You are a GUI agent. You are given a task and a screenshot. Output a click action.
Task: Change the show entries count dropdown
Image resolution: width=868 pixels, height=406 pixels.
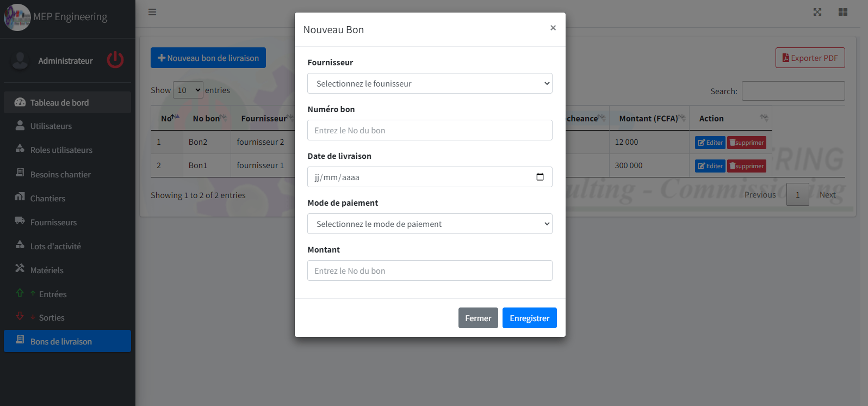click(x=188, y=90)
